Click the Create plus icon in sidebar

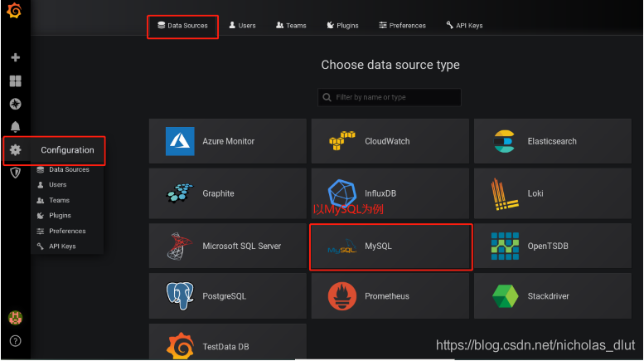point(15,57)
